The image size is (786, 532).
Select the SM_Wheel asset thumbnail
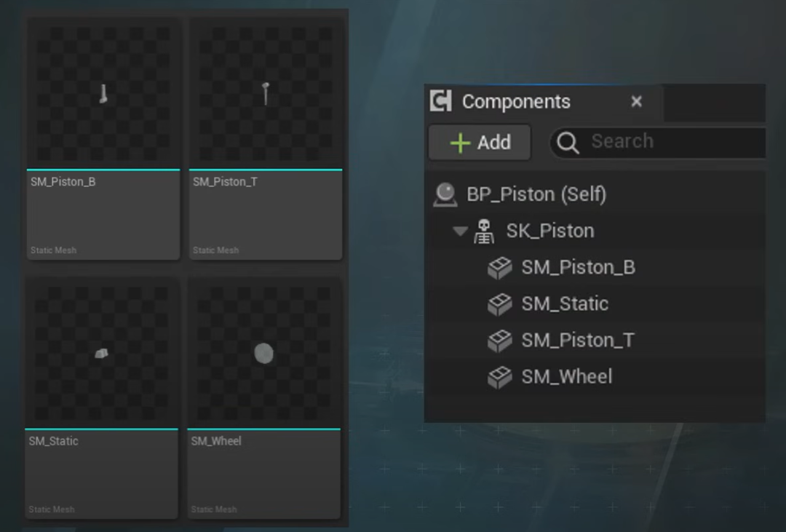coord(263,354)
